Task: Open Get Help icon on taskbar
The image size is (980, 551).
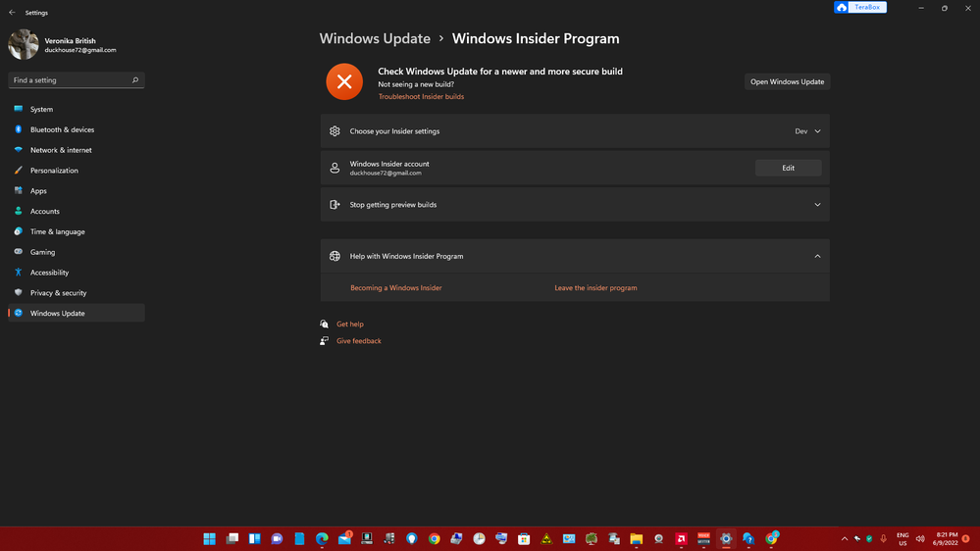Action: [748, 538]
